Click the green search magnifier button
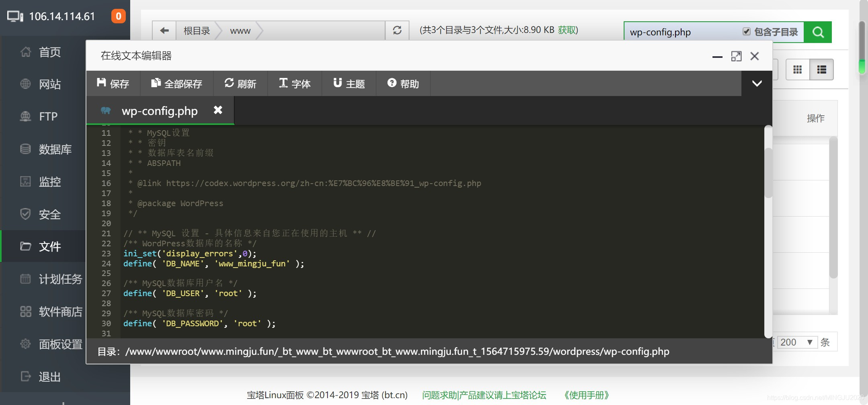Image resolution: width=868 pixels, height=405 pixels. coord(818,32)
